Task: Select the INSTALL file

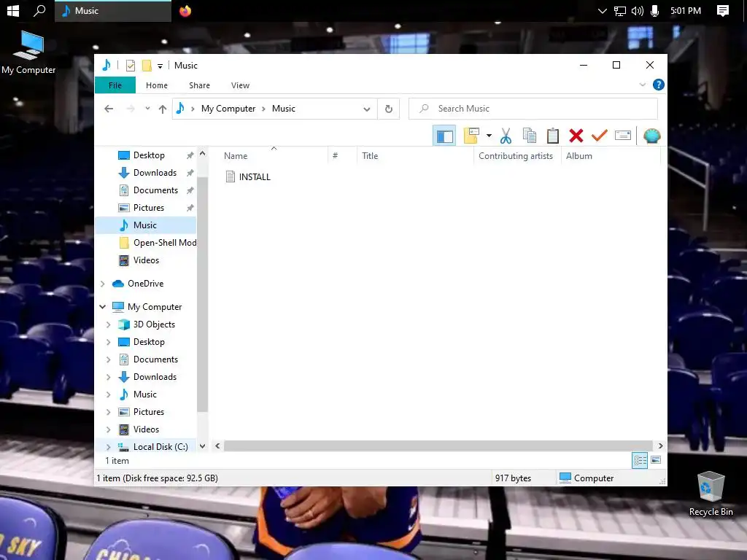Action: click(248, 176)
